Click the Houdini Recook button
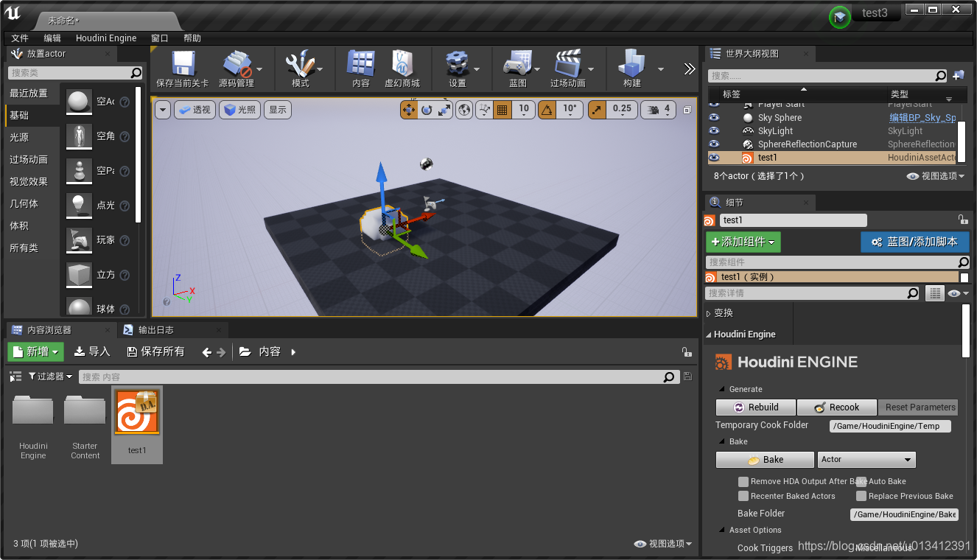Screen dimensions: 977x560 pyautogui.click(x=837, y=407)
